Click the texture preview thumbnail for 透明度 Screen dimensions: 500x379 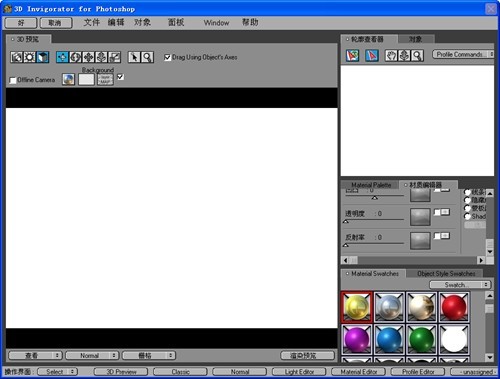coord(420,217)
